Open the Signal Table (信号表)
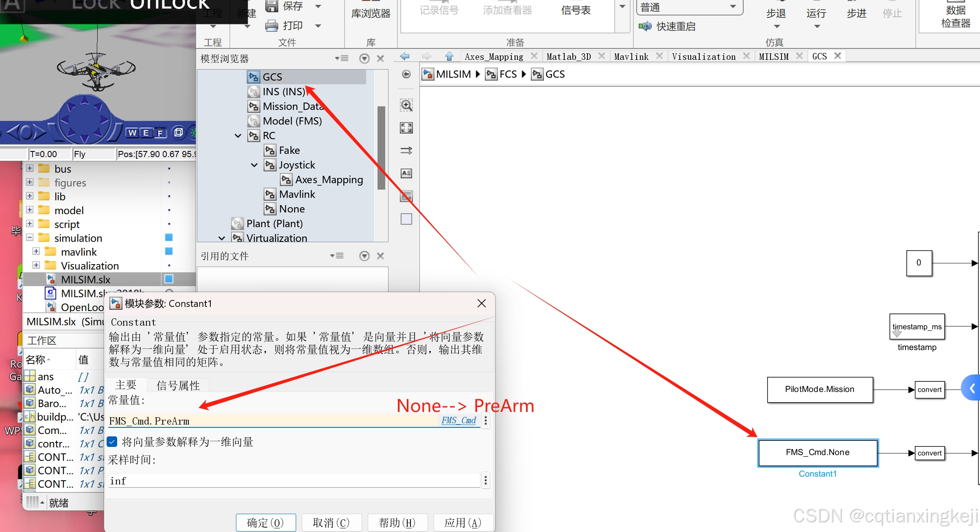 tap(576, 10)
